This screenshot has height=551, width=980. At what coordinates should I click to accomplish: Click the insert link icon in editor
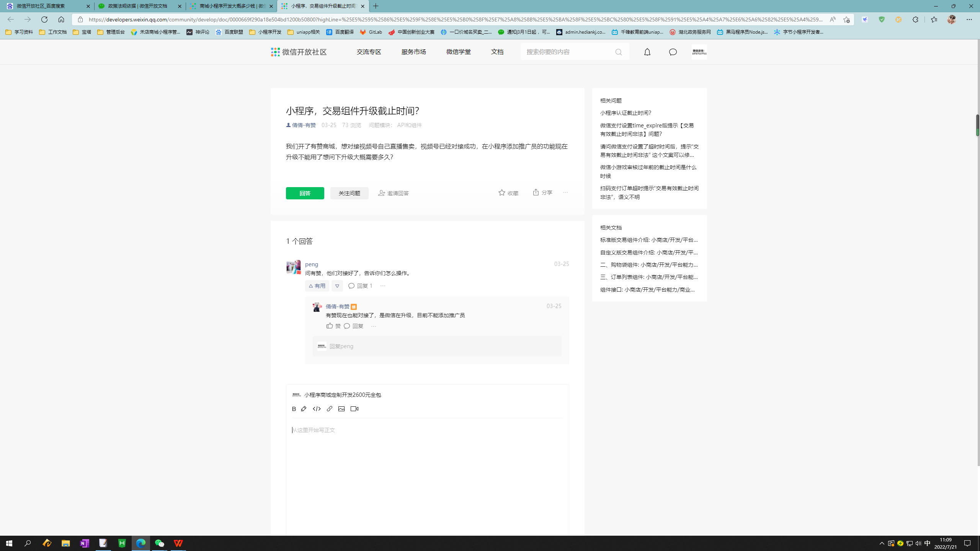pos(329,409)
